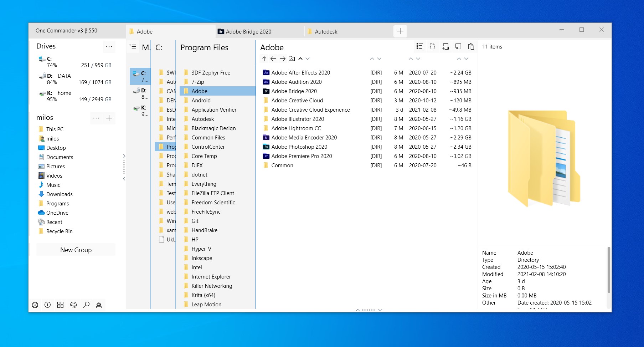Open the magnifier search icon
The width and height of the screenshot is (644, 347).
click(86, 305)
